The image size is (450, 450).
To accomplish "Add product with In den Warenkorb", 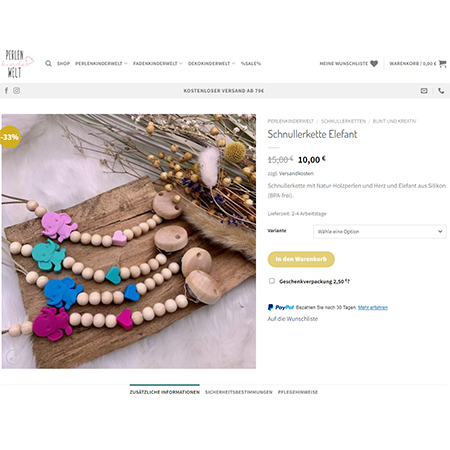I will [301, 259].
